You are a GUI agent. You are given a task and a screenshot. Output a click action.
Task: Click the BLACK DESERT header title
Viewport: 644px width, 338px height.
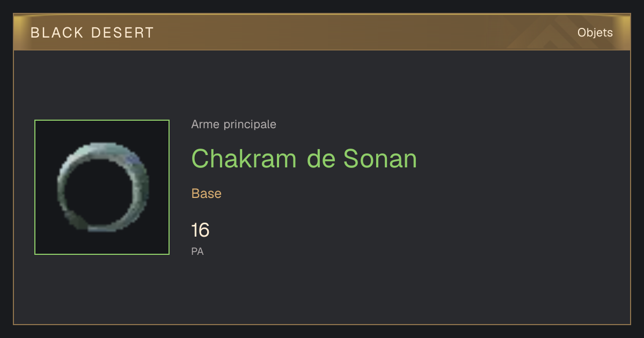[92, 33]
